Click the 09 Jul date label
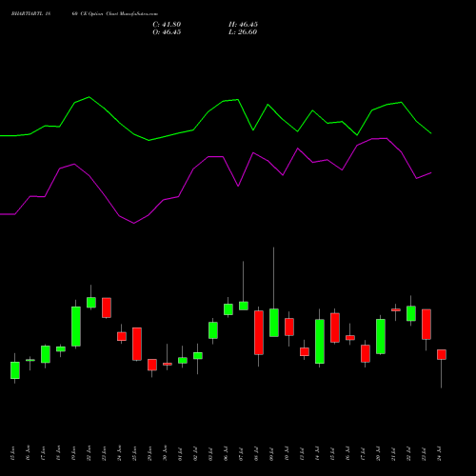Screen dimensions: 476x476 tap(271, 453)
